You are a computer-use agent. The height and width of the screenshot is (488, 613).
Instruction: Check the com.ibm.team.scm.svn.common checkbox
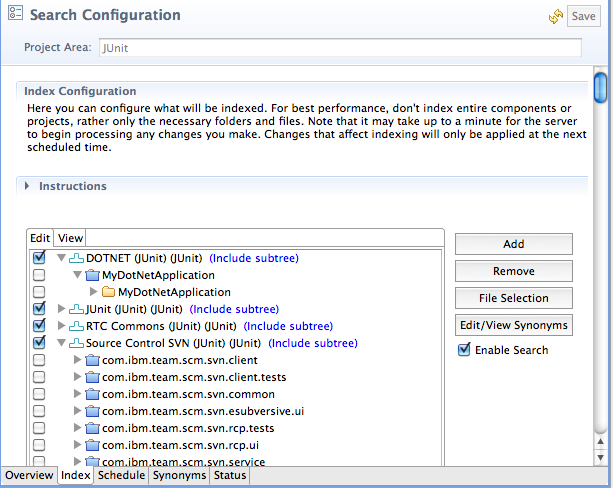pyautogui.click(x=39, y=394)
